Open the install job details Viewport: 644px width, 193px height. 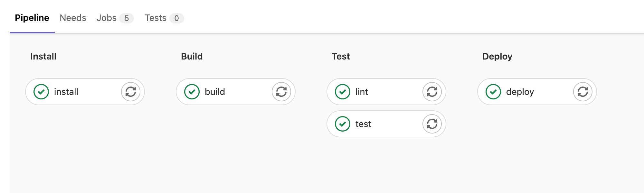coord(66,91)
